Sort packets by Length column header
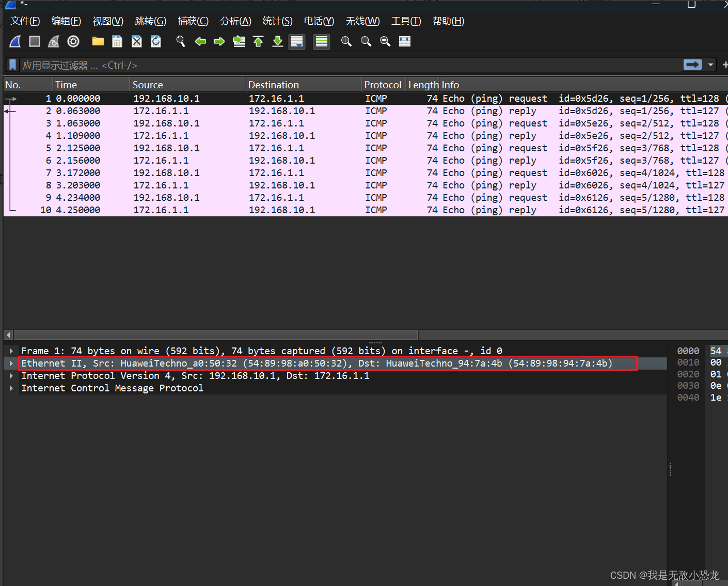 pos(423,85)
